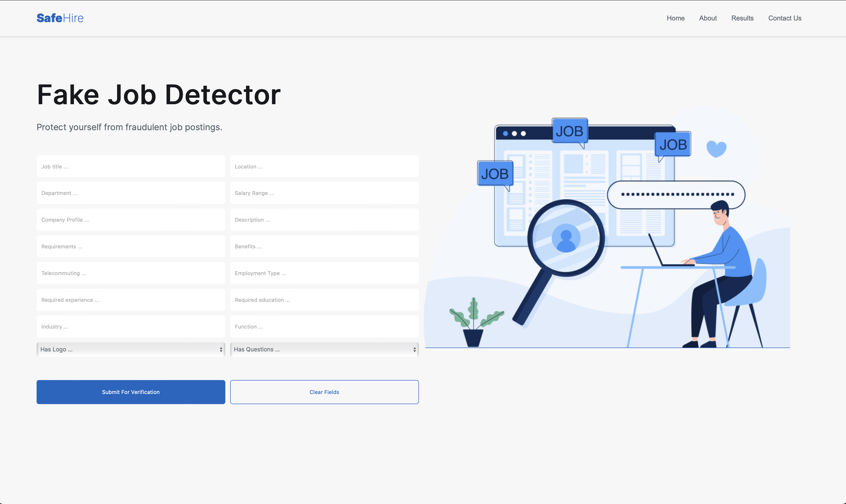This screenshot has height=504, width=846.
Task: Focus the Description input box
Action: tap(324, 220)
